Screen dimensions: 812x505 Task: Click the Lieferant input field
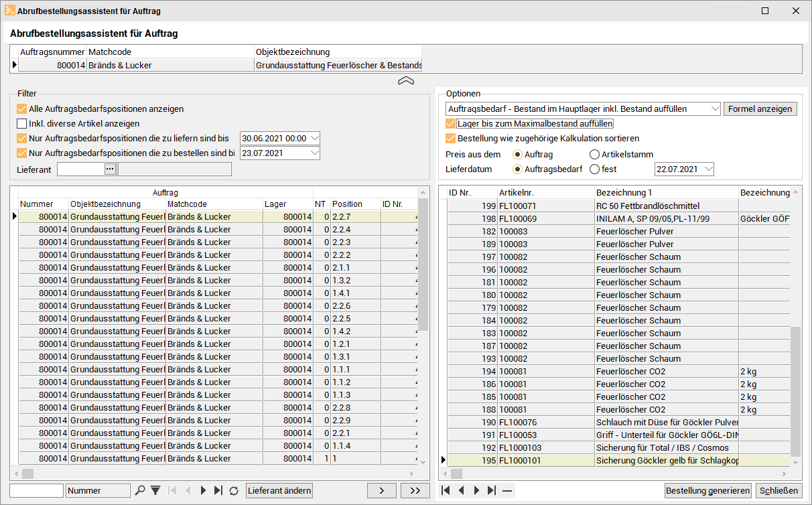81,169
